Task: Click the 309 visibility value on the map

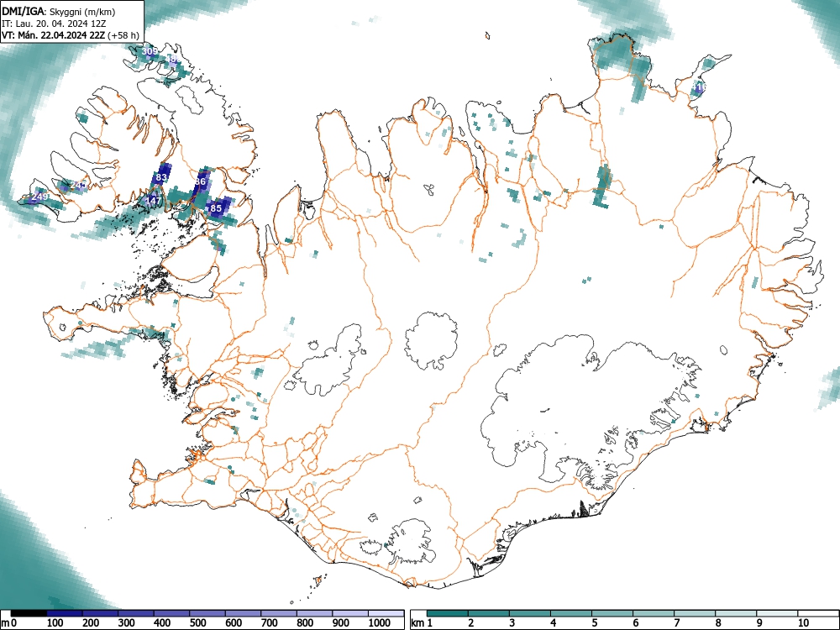Action: (150, 51)
